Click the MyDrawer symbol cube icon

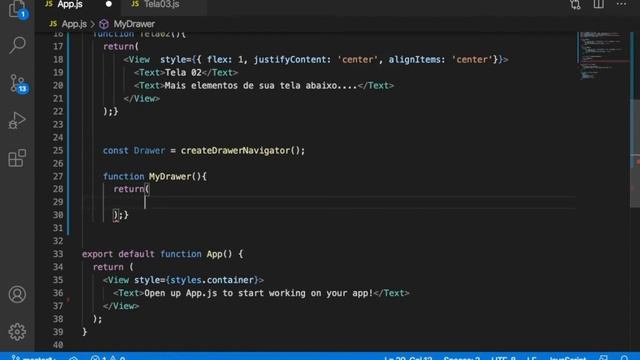coord(104,24)
